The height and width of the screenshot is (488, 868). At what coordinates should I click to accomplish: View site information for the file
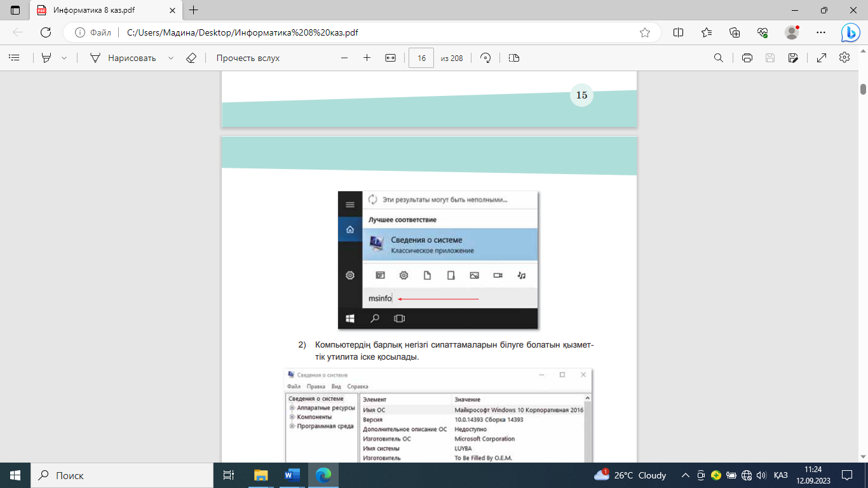coord(93,32)
